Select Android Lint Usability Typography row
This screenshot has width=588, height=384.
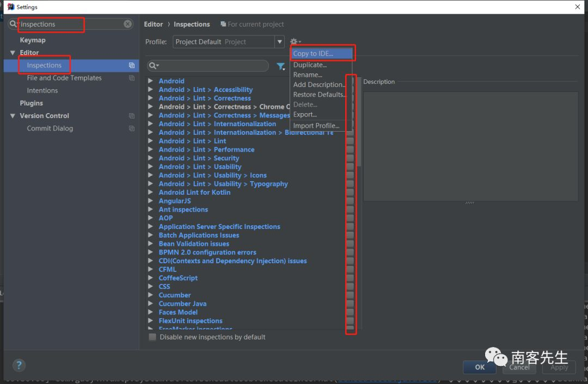[x=223, y=184]
